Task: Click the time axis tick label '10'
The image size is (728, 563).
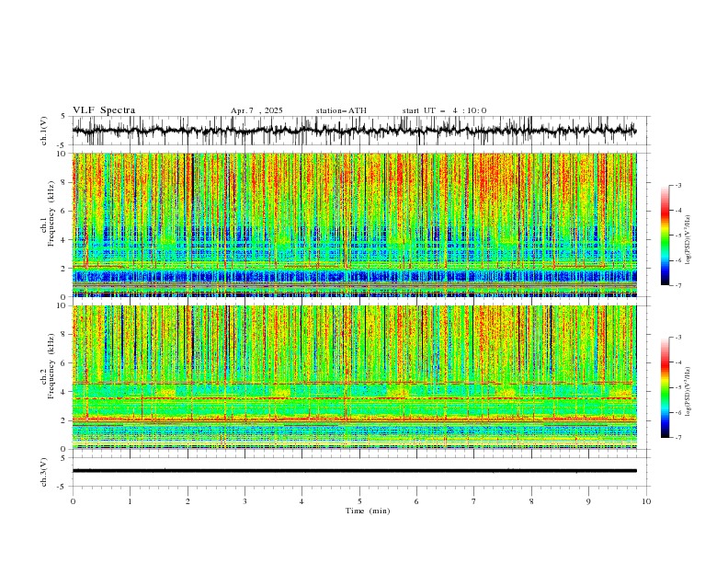Action: [x=646, y=501]
